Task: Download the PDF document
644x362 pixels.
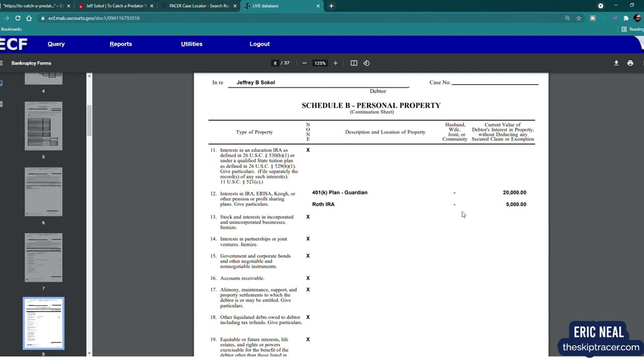Action: [616, 63]
